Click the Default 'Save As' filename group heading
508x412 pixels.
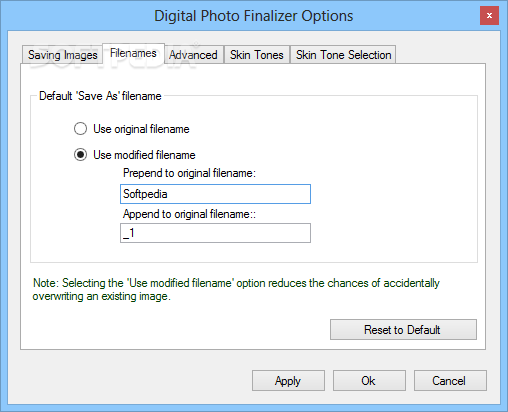pos(100,96)
